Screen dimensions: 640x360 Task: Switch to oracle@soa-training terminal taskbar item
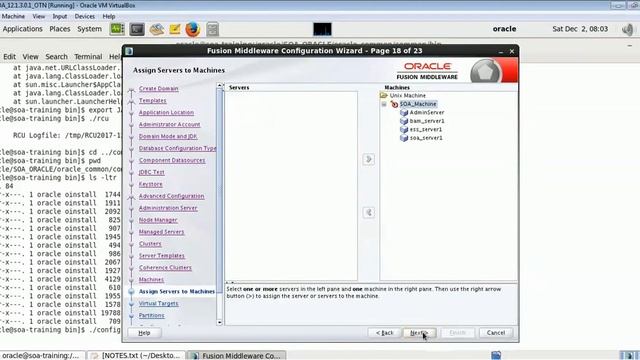pos(41,356)
